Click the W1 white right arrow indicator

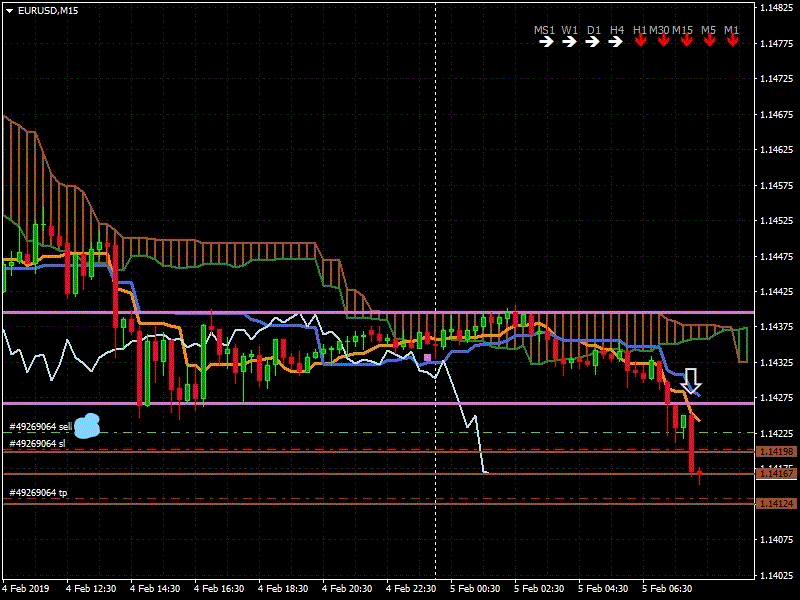tap(569, 42)
